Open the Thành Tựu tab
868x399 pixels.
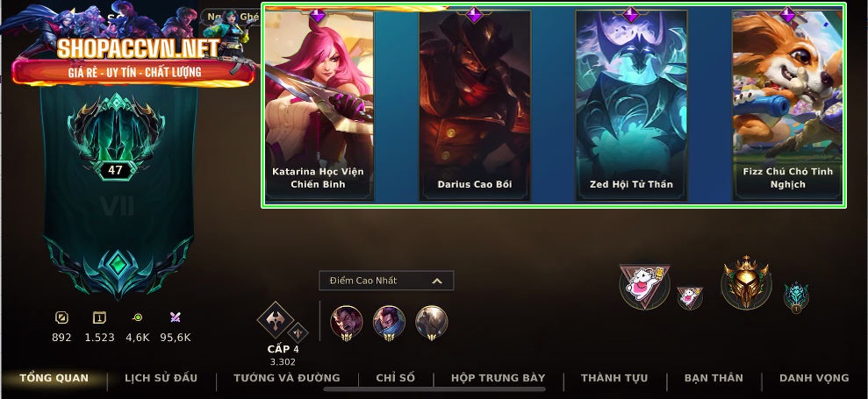click(614, 378)
